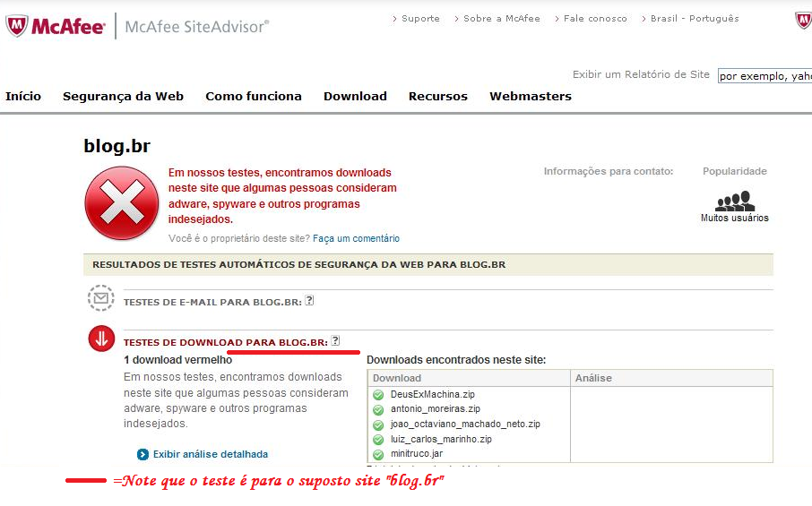Image resolution: width=812 pixels, height=506 pixels.
Task: Click green check icon beside minitruco.jar
Action: click(x=378, y=454)
